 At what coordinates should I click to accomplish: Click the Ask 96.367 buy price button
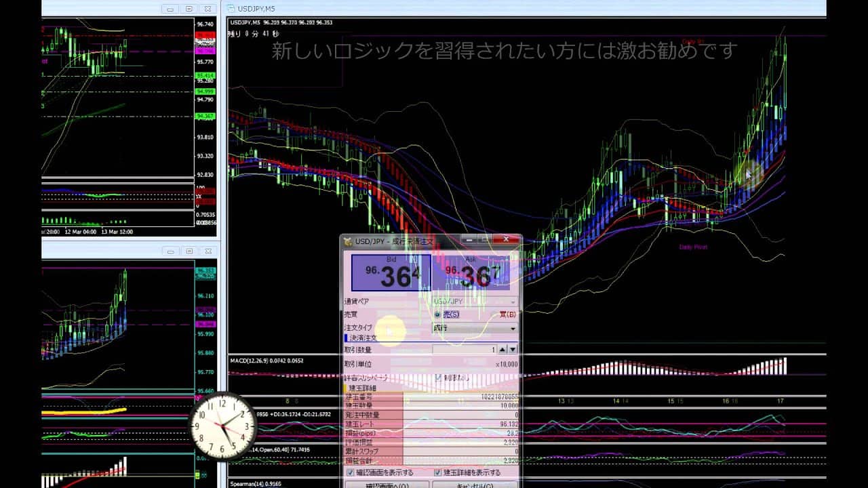coord(472,273)
